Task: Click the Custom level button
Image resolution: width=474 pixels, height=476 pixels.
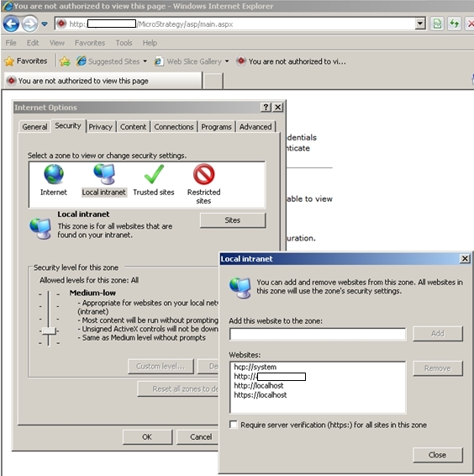Action: click(x=161, y=367)
